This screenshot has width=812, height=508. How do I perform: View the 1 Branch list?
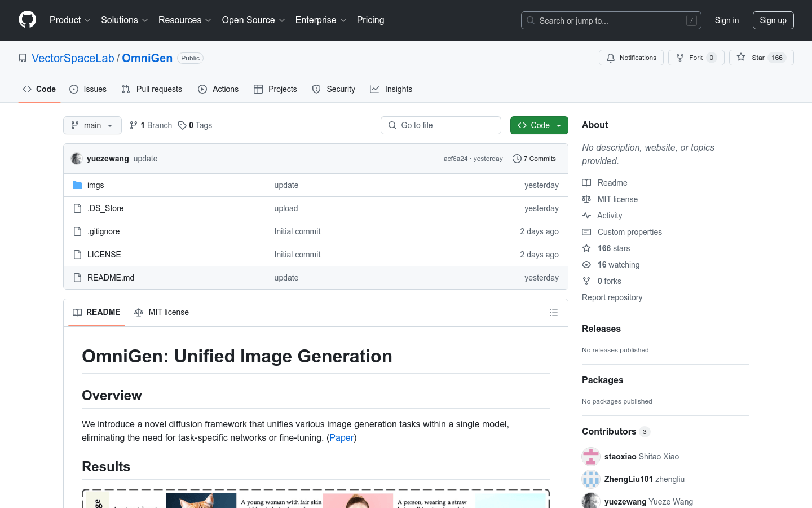point(151,125)
